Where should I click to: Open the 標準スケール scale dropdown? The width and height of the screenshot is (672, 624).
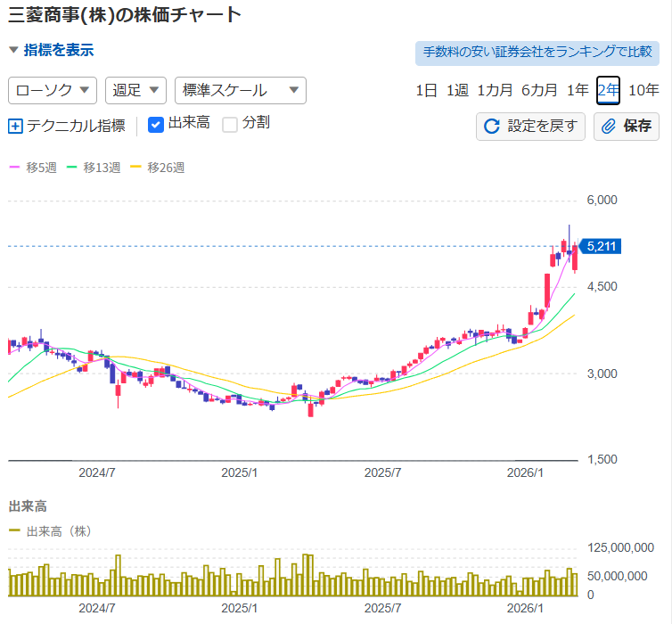tap(241, 90)
